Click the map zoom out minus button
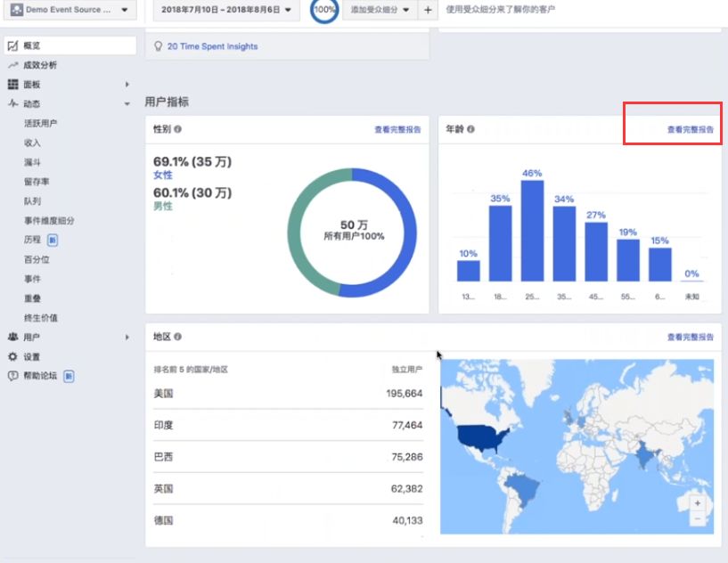Image resolution: width=728 pixels, height=563 pixels. 698,518
